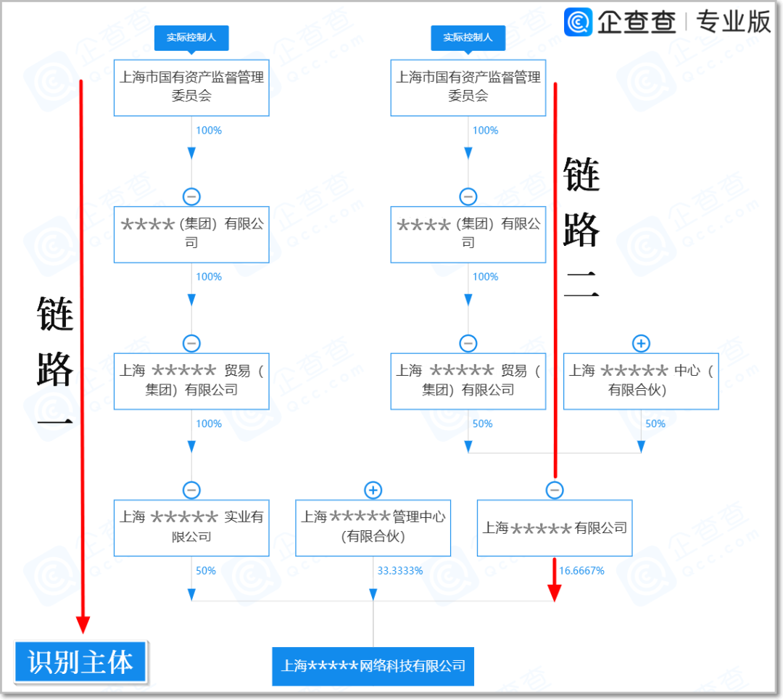
Task: Select the 上海*****网络科技有限公司 company box
Action: point(373,666)
